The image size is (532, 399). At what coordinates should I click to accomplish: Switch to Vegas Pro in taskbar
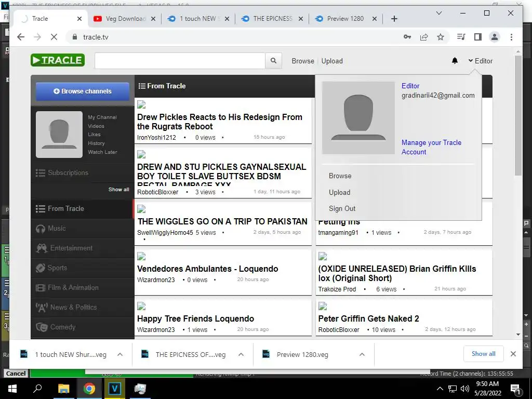click(x=114, y=389)
